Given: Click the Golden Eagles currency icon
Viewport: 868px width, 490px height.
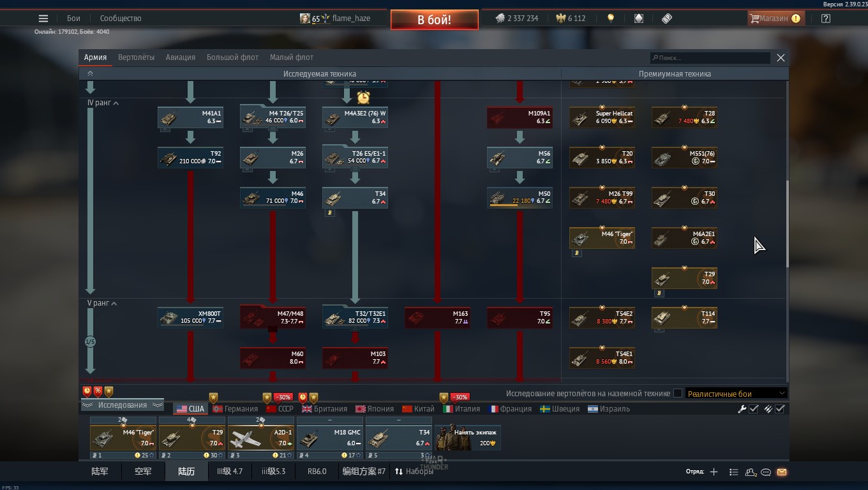Looking at the screenshot, I should pos(562,19).
